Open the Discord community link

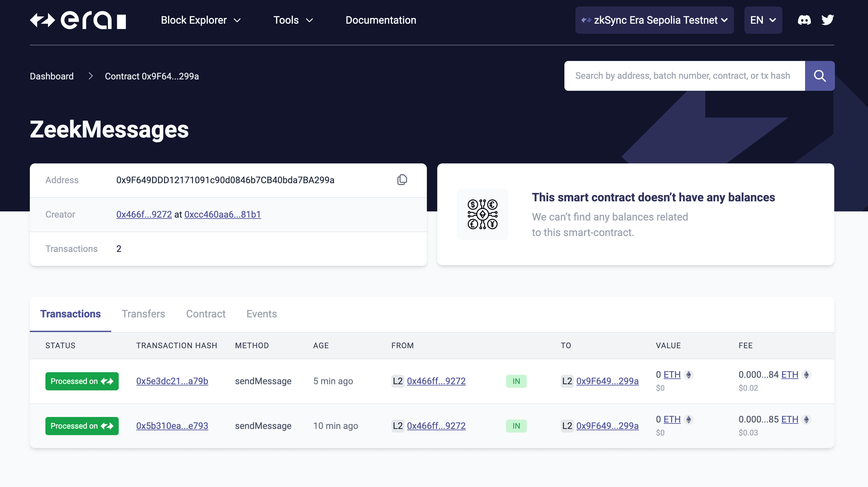(x=804, y=20)
